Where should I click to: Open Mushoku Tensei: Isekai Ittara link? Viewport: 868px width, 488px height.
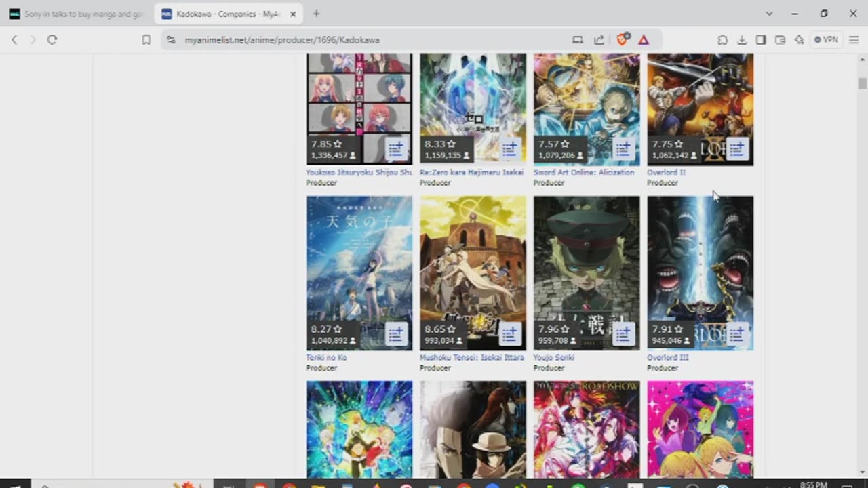472,357
